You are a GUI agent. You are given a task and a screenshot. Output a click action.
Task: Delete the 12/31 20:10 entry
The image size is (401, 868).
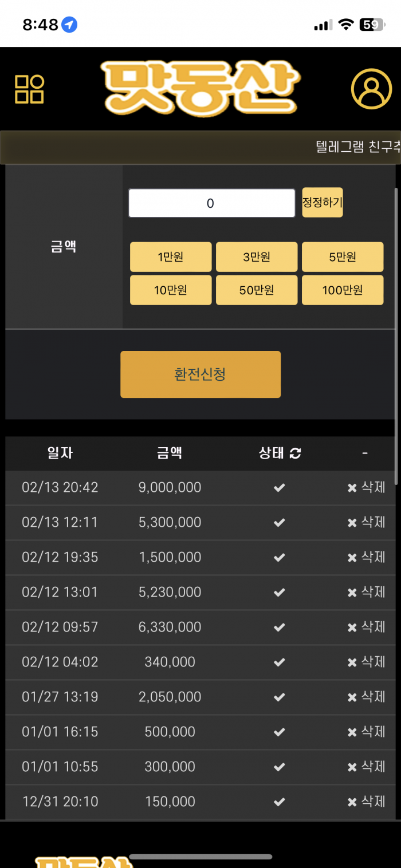pos(366,802)
